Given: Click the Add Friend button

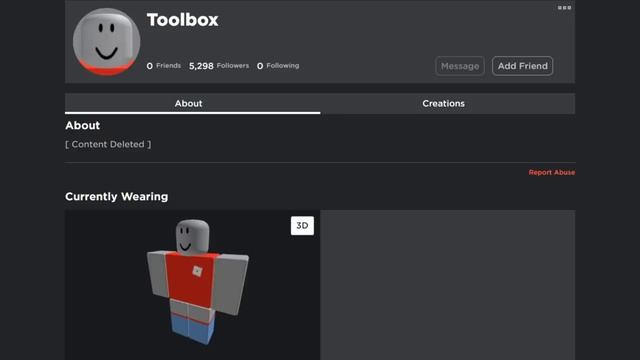Looking at the screenshot, I should tap(522, 66).
